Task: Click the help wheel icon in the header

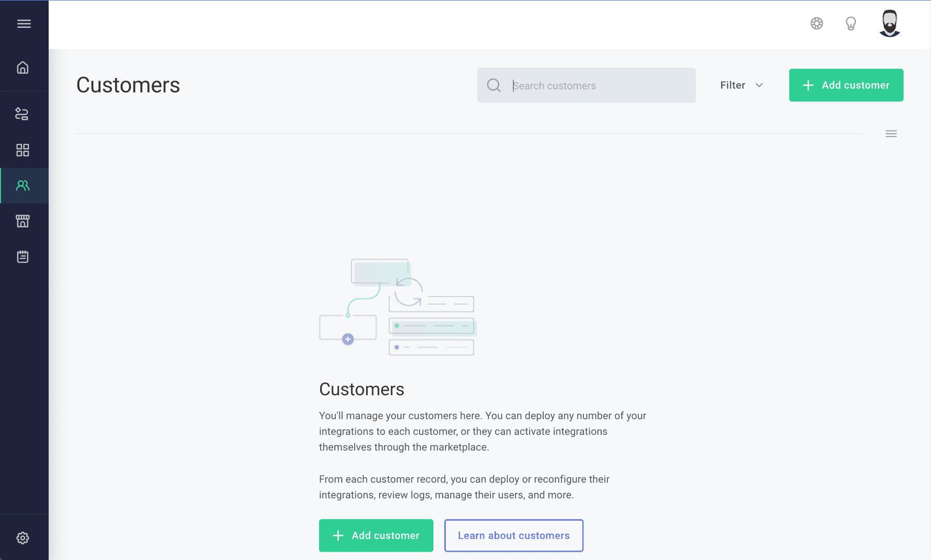Action: [817, 23]
